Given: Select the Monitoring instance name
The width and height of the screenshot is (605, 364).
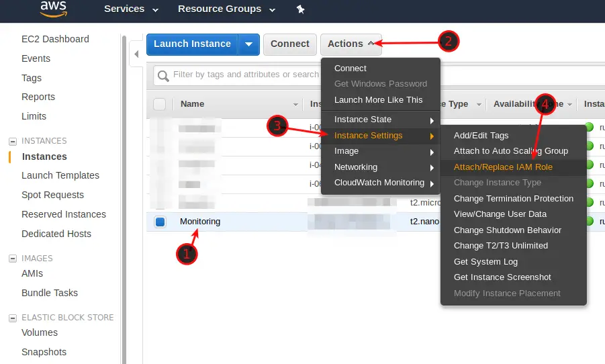Looking at the screenshot, I should (200, 222).
